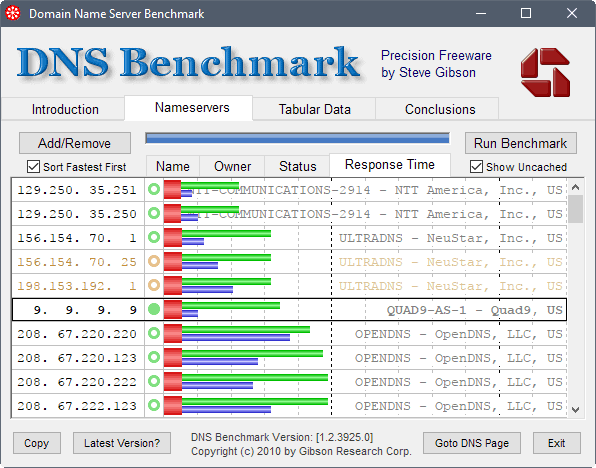Click the response bars for 156.154.70.1
This screenshot has width=596, height=468.
pyautogui.click(x=217, y=237)
